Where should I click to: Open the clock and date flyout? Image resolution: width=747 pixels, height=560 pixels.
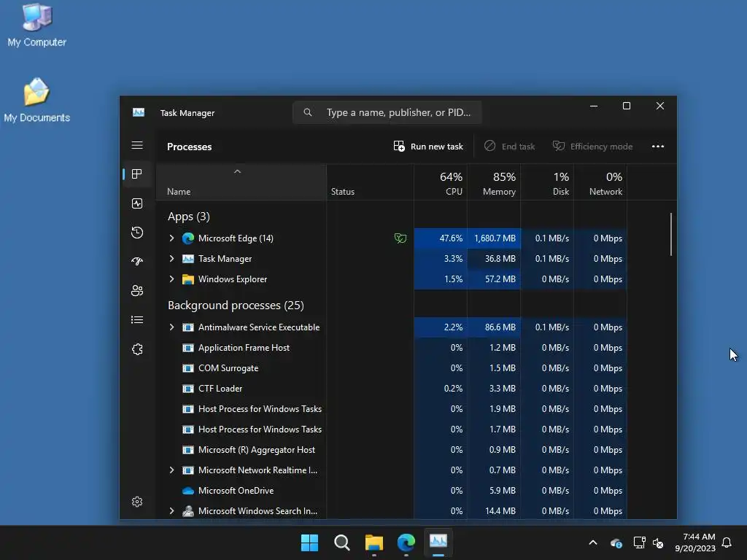click(x=695, y=542)
